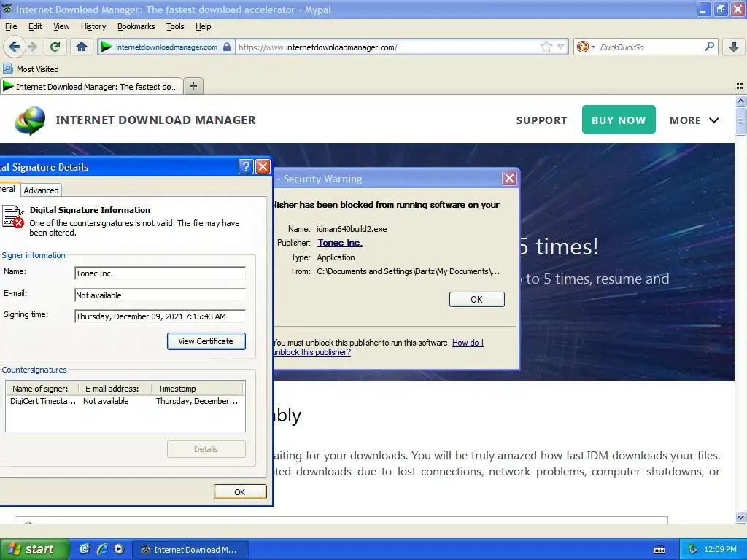Screen dimensions: 747x560
Task: Open a new tab with plus button
Action: point(193,86)
